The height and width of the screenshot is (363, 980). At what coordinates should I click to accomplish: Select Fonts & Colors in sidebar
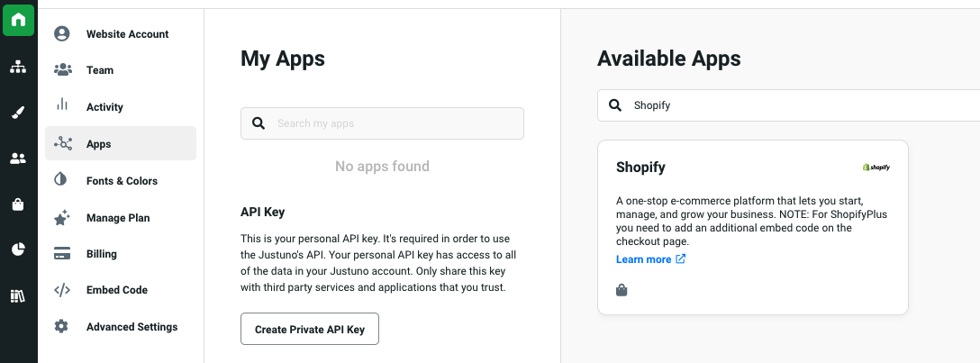122,181
